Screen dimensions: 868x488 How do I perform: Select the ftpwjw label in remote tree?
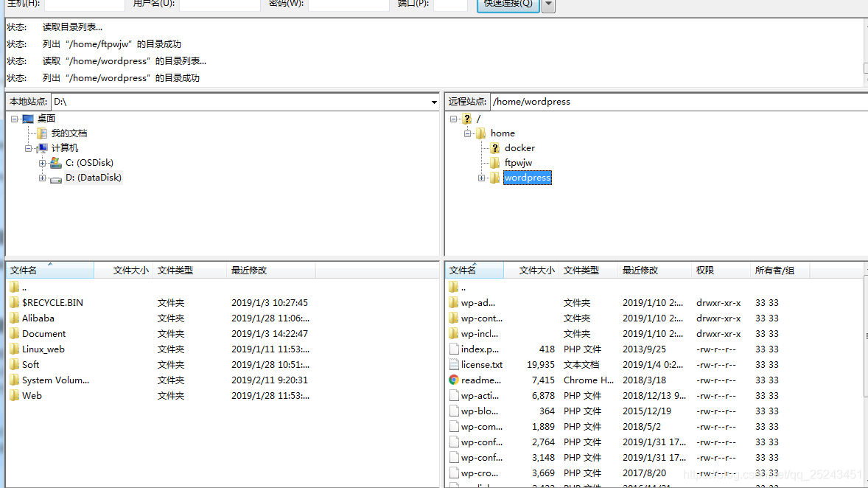[x=518, y=163]
